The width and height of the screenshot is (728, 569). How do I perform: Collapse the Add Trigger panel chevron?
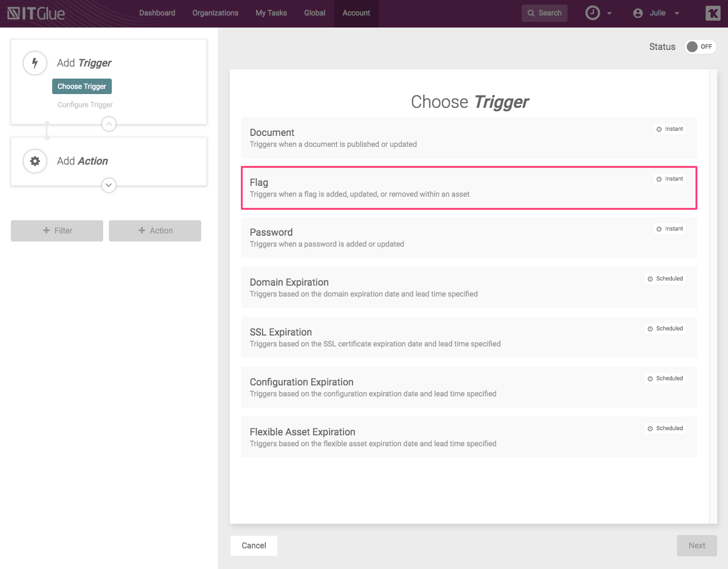pyautogui.click(x=109, y=124)
